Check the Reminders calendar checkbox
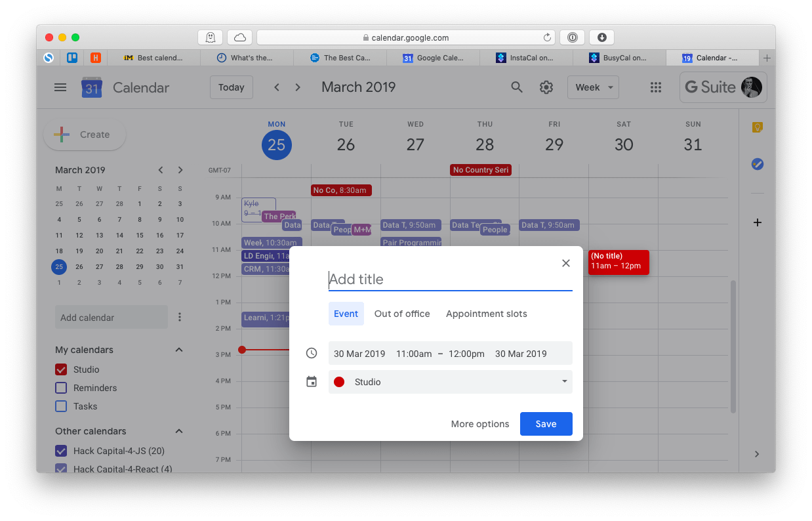812x521 pixels. pyautogui.click(x=61, y=388)
